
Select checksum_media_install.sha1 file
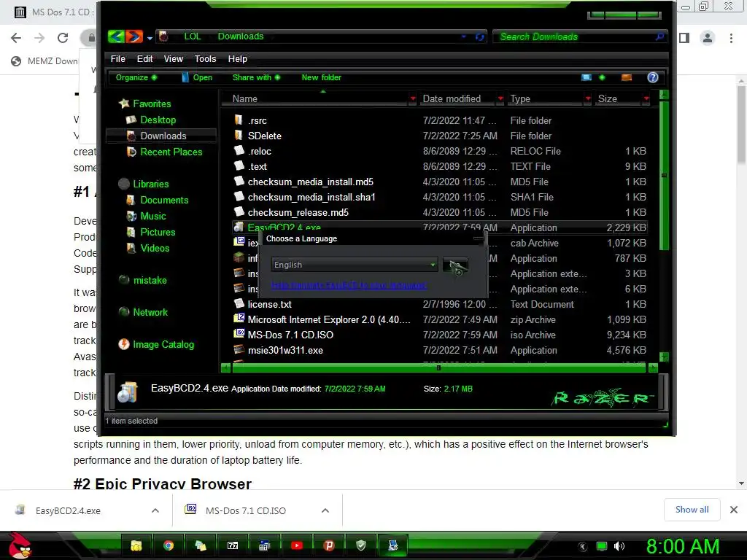(440, 197)
